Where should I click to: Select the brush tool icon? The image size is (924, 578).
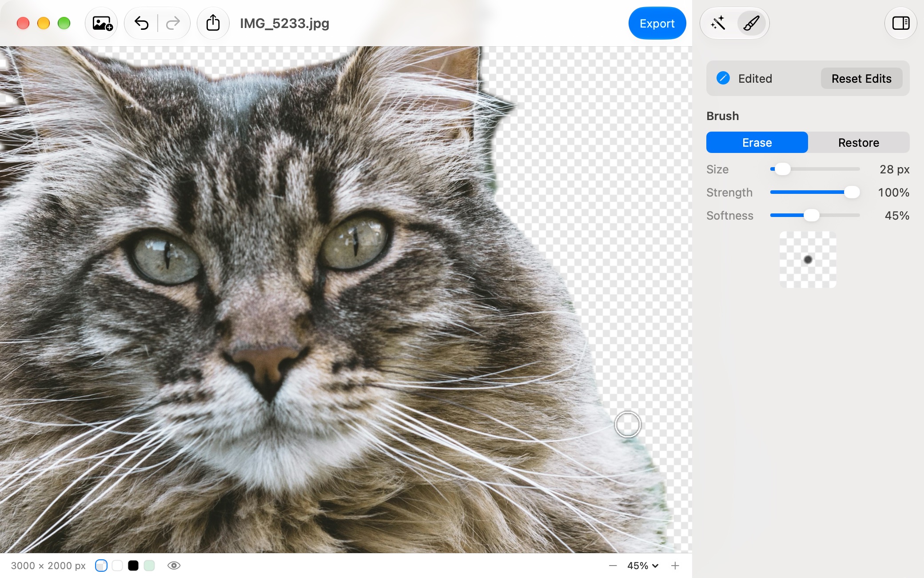tap(751, 23)
